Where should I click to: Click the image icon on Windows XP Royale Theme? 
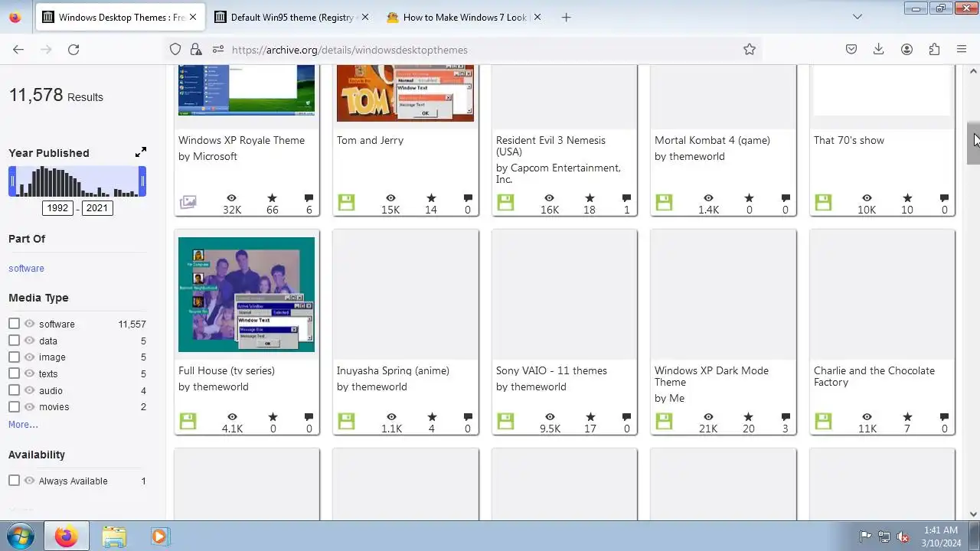click(188, 203)
